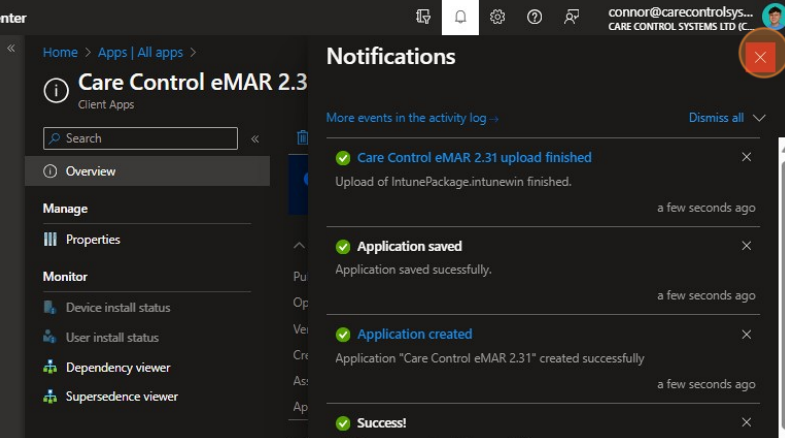Click the feedback icon in top bar

pos(571,17)
